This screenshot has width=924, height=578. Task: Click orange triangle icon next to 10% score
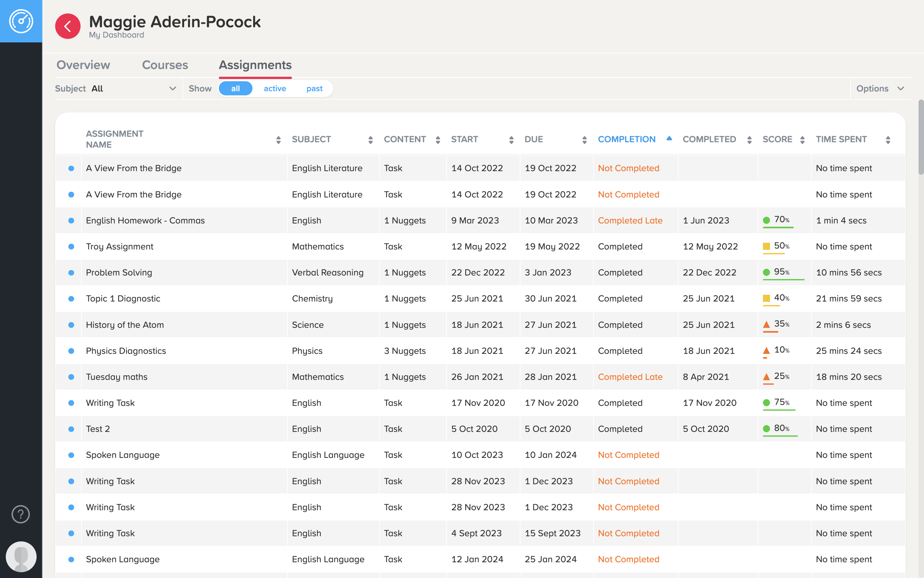pyautogui.click(x=766, y=350)
